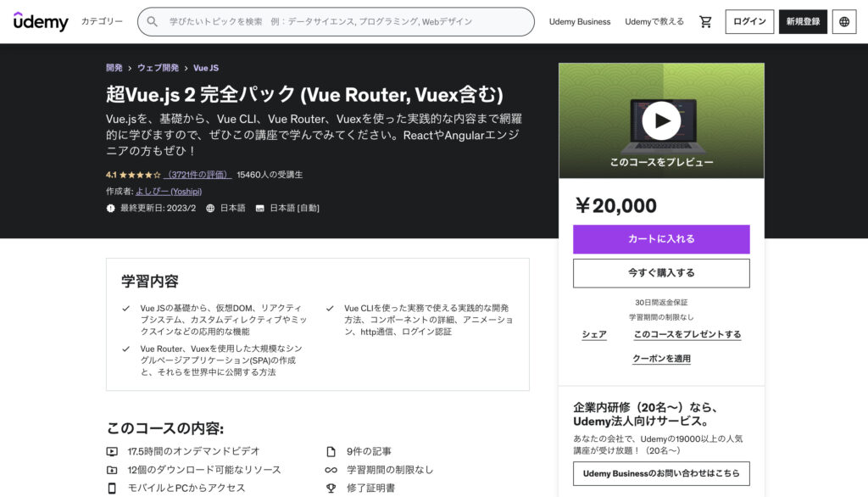Click the infinity unlimited access icon
Viewport: 868px width, 497px height.
pos(331,470)
